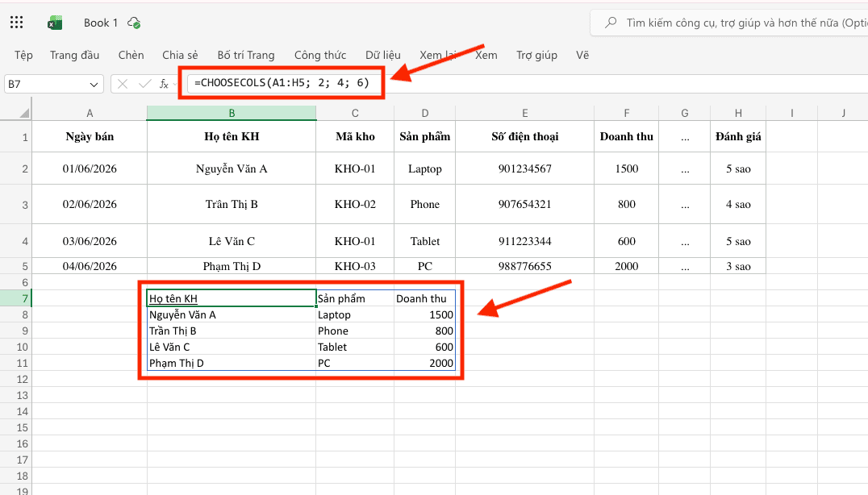Open the Vẽ tab

click(x=582, y=55)
